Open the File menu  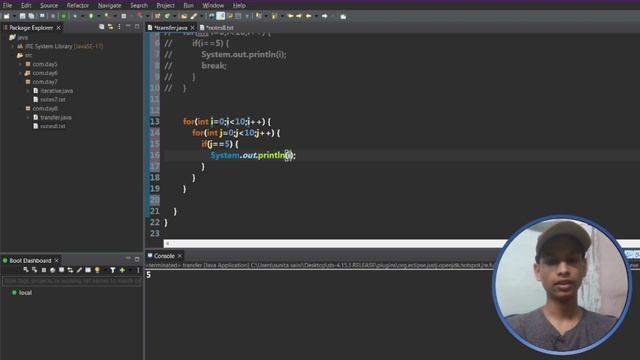tap(7, 5)
